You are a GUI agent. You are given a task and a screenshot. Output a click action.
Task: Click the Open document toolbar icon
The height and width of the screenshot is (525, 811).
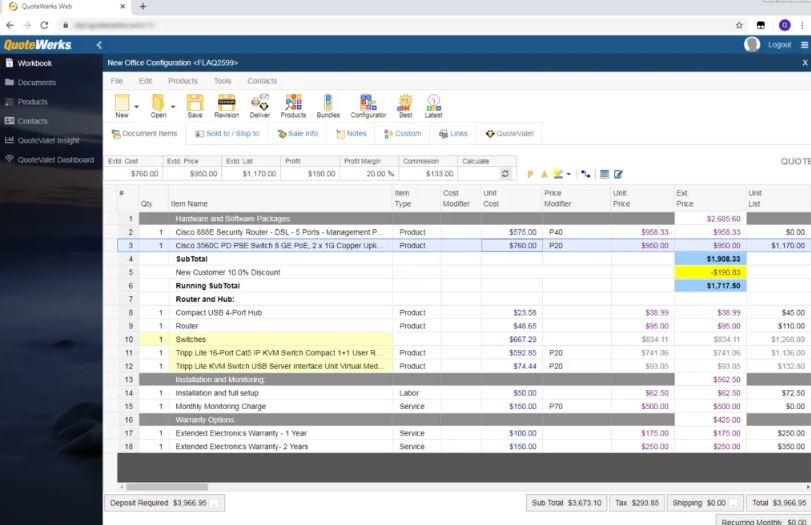[158, 106]
